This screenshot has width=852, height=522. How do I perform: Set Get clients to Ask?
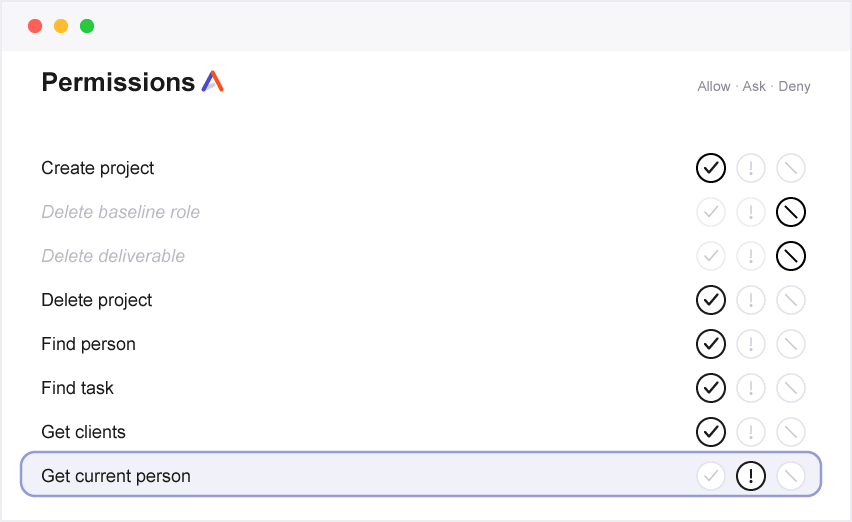(x=751, y=432)
